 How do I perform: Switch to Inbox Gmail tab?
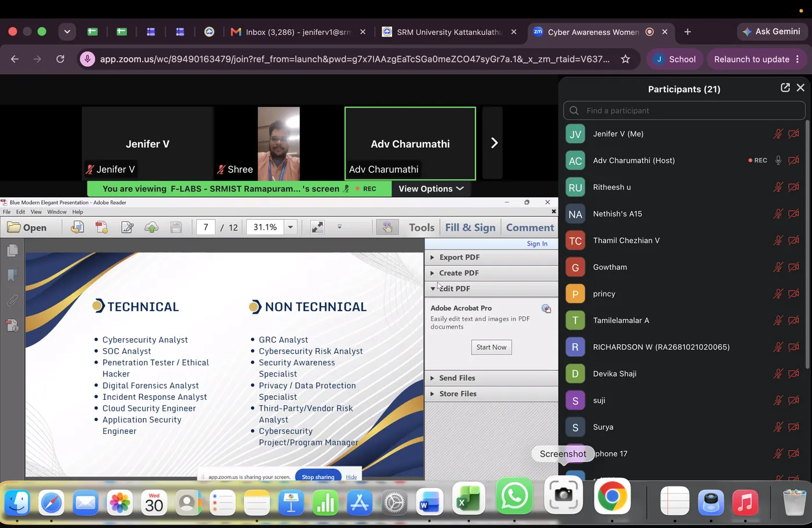[x=298, y=32]
